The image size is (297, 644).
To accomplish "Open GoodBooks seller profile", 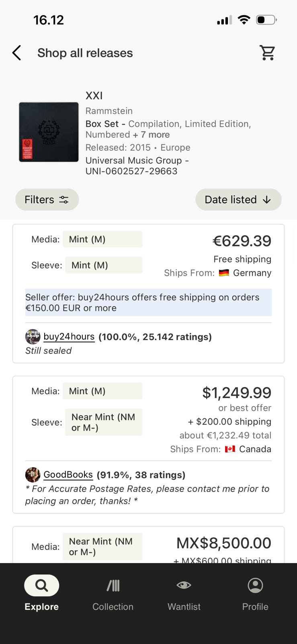I will [x=68, y=475].
